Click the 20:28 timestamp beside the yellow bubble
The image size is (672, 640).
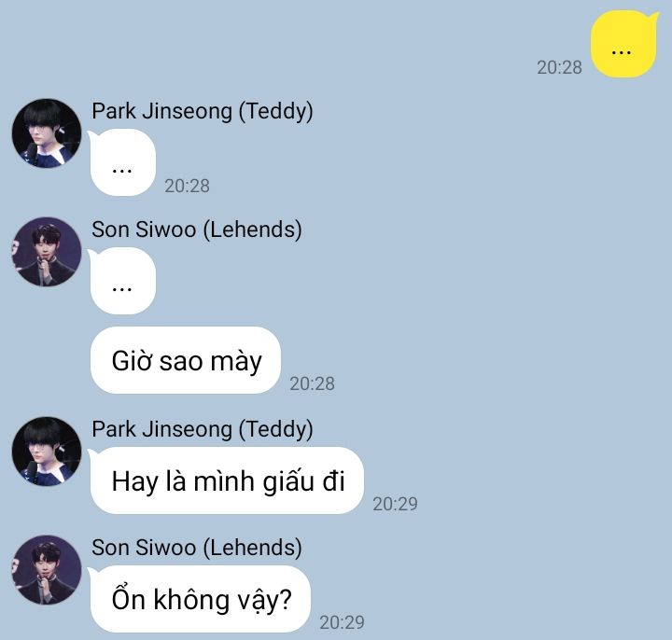[559, 68]
